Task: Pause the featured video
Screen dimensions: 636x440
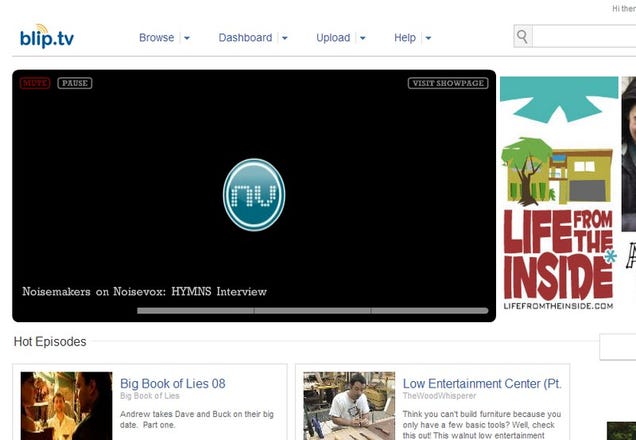Action: point(75,83)
